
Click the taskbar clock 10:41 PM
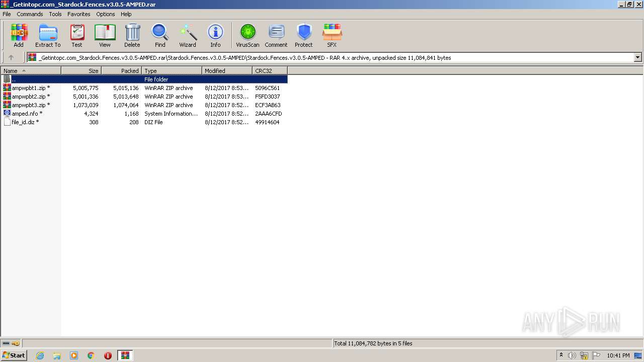[618, 355]
